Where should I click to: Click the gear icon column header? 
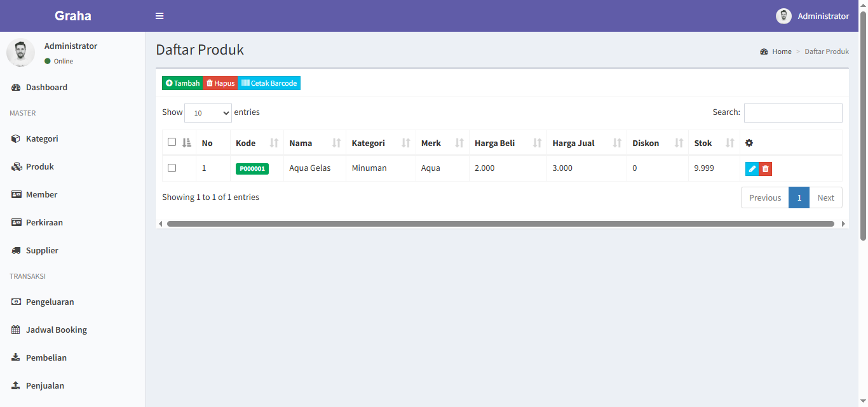click(749, 143)
